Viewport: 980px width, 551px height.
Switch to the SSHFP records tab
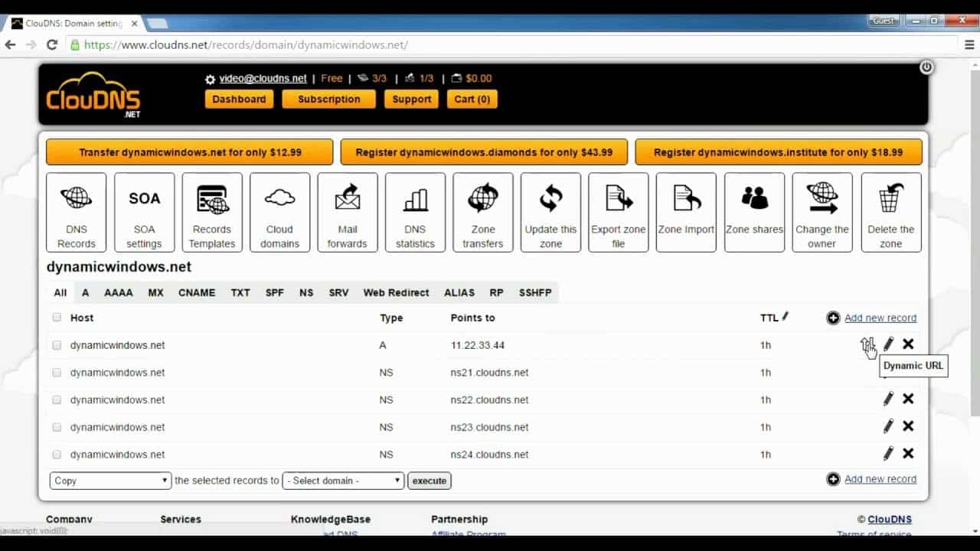[x=535, y=292]
